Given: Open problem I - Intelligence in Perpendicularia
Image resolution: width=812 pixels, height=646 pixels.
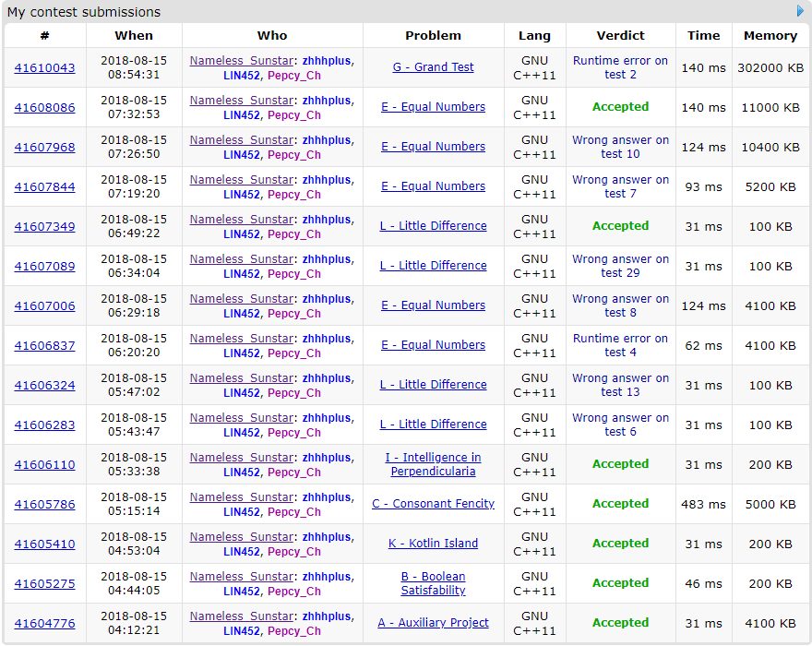Looking at the screenshot, I should click(433, 464).
